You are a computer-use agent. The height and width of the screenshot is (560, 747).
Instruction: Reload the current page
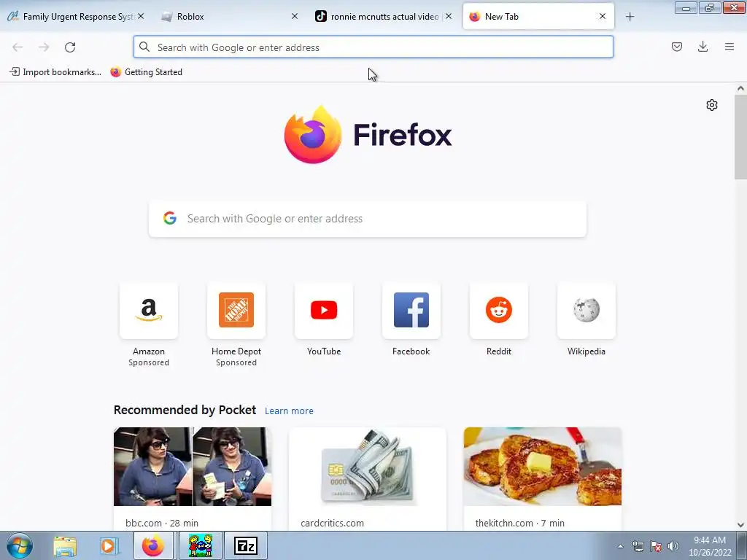[x=70, y=47]
